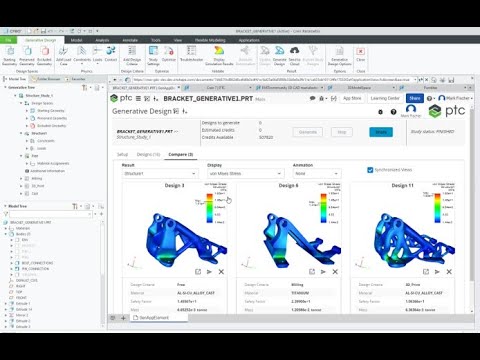This screenshot has width=480, height=360.
Task: Click the Stop button
Action: [x=342, y=132]
